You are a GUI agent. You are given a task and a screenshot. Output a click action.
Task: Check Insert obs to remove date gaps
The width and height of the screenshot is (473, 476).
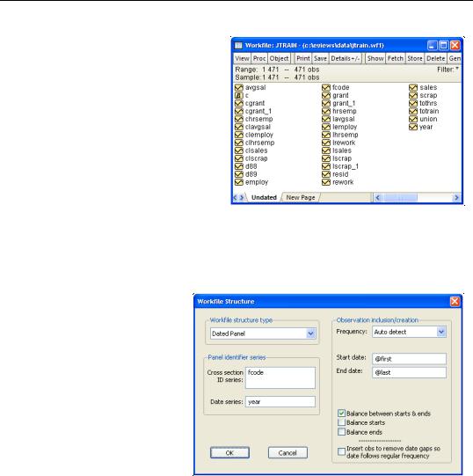(341, 451)
